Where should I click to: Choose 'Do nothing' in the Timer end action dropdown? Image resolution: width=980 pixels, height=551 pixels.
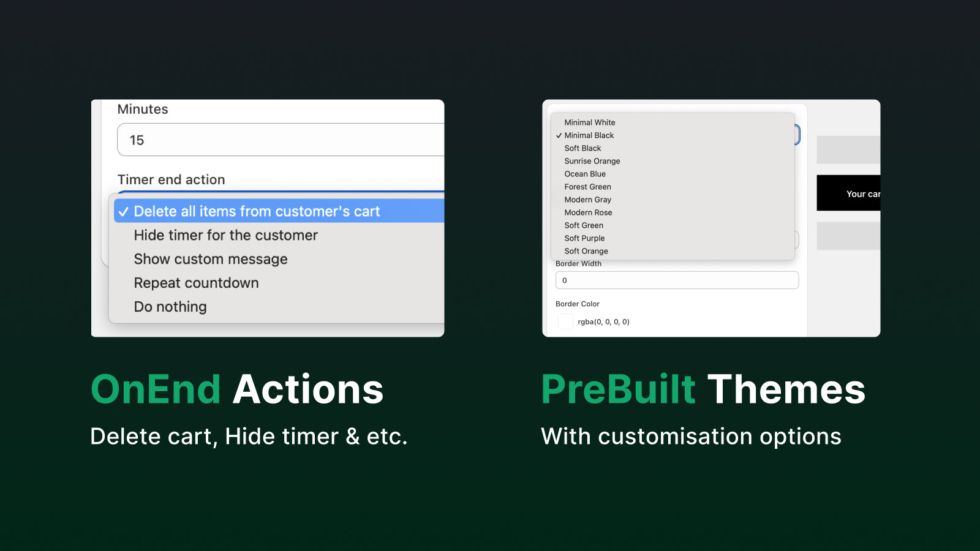(170, 306)
